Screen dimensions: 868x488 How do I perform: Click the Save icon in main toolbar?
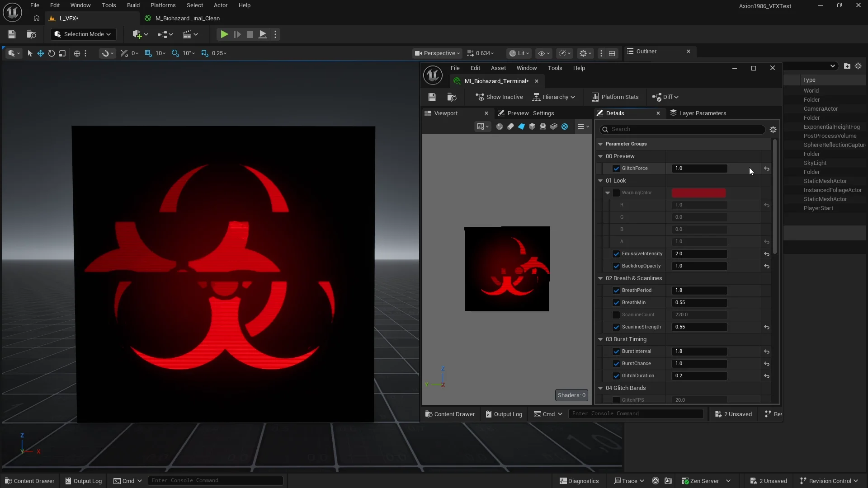pos(12,34)
